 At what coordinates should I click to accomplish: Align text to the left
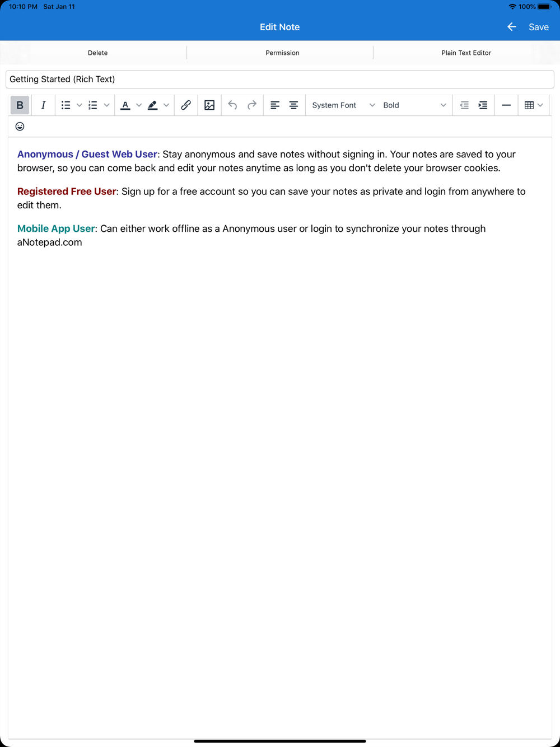tap(275, 105)
